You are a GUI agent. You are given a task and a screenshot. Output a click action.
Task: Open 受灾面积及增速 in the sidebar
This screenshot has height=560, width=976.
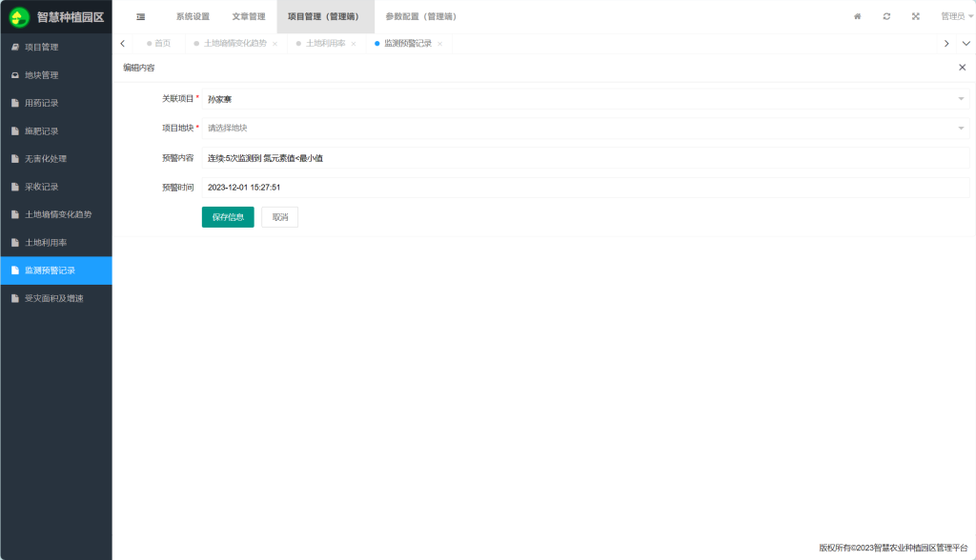pyautogui.click(x=54, y=298)
